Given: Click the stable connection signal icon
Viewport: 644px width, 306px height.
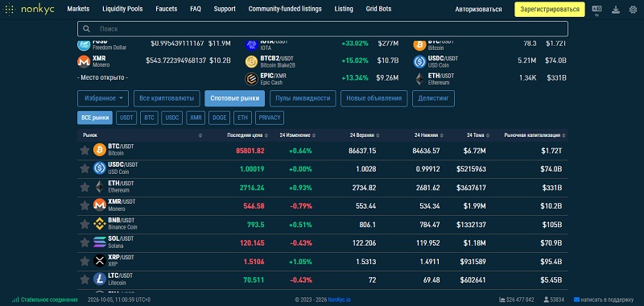Looking at the screenshot, I should tap(15, 300).
